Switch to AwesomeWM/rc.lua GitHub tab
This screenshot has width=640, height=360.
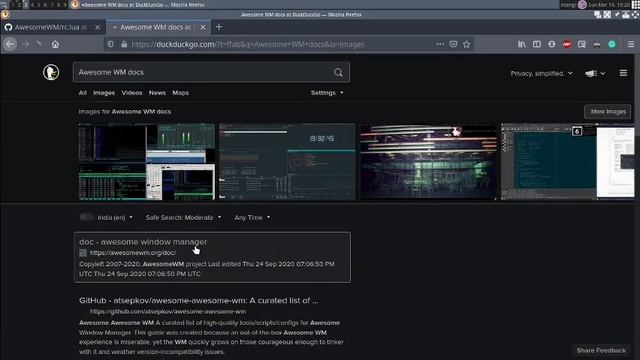(53, 27)
